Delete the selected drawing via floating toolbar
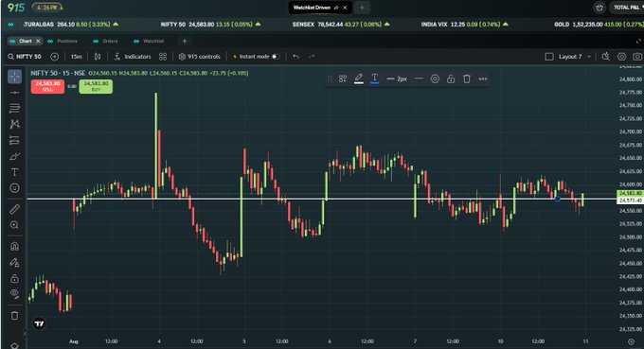Image resolution: width=644 pixels, height=349 pixels. [467, 79]
